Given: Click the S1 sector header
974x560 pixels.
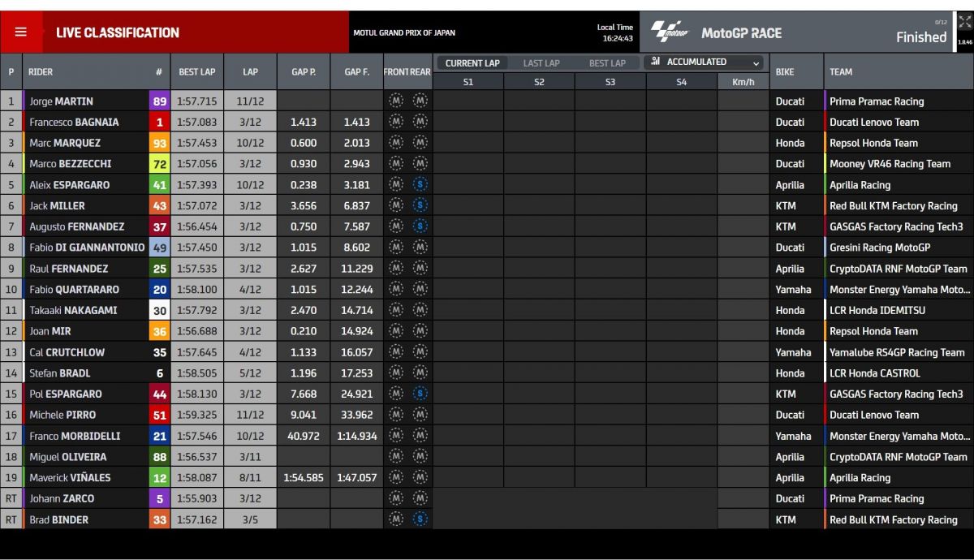Looking at the screenshot, I should [468, 81].
